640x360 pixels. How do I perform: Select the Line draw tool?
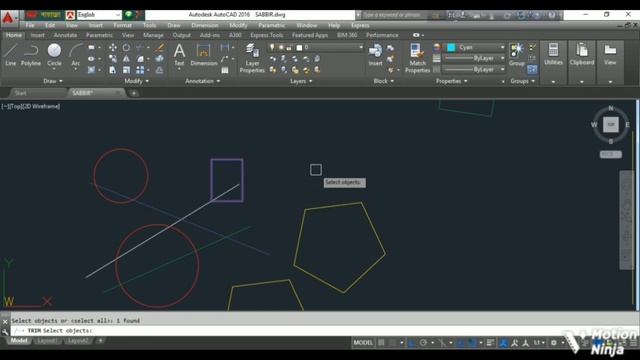point(10,55)
